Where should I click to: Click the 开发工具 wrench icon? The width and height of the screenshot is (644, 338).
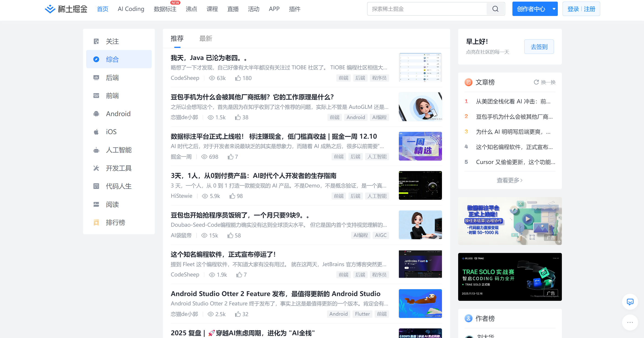coord(96,168)
